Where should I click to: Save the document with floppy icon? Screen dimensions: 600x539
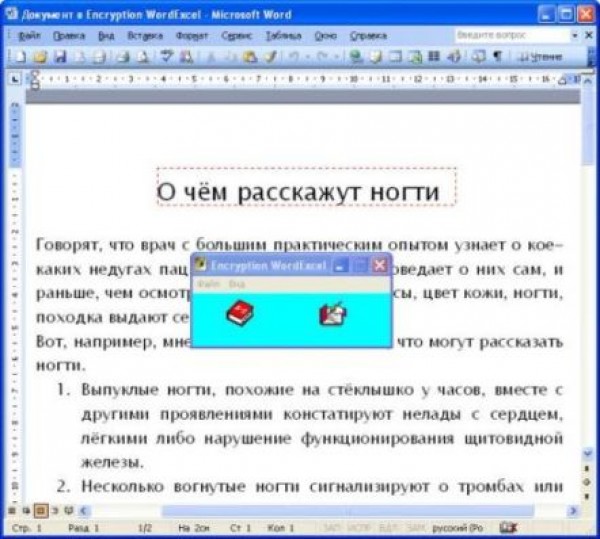[x=60, y=57]
